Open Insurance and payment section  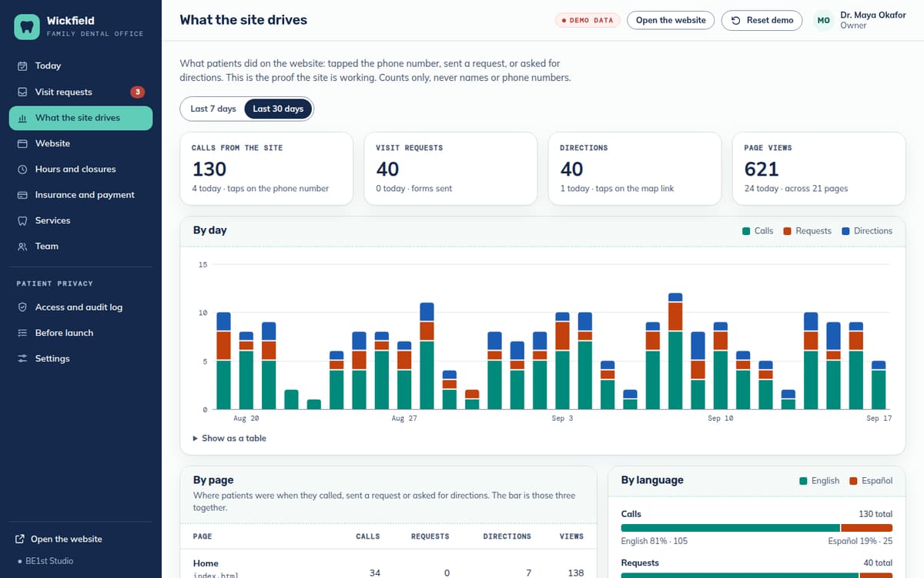pos(81,195)
